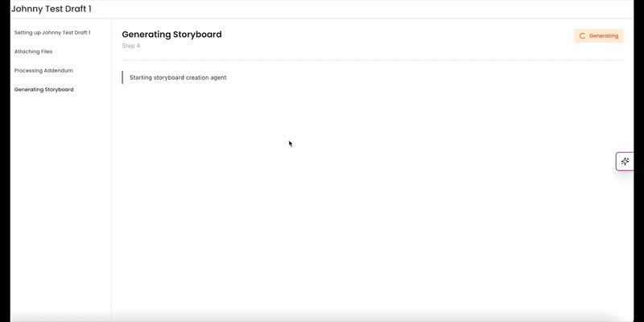Select the Attaching Files step
Viewport: 644px width, 322px height.
point(33,52)
